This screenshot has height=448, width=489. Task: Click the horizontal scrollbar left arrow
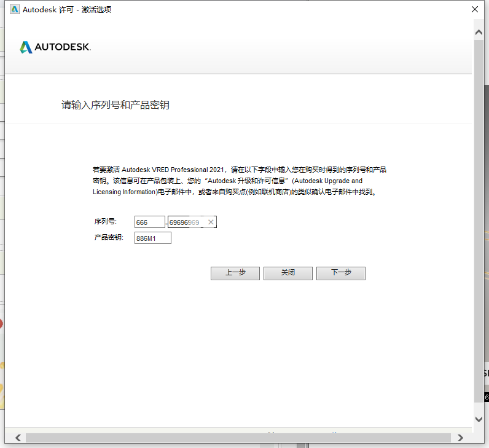[18, 438]
